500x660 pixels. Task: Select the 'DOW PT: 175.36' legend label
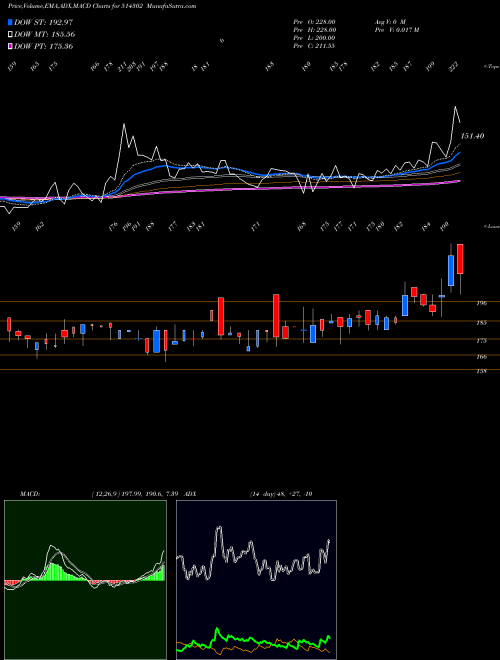pyautogui.click(x=44, y=46)
